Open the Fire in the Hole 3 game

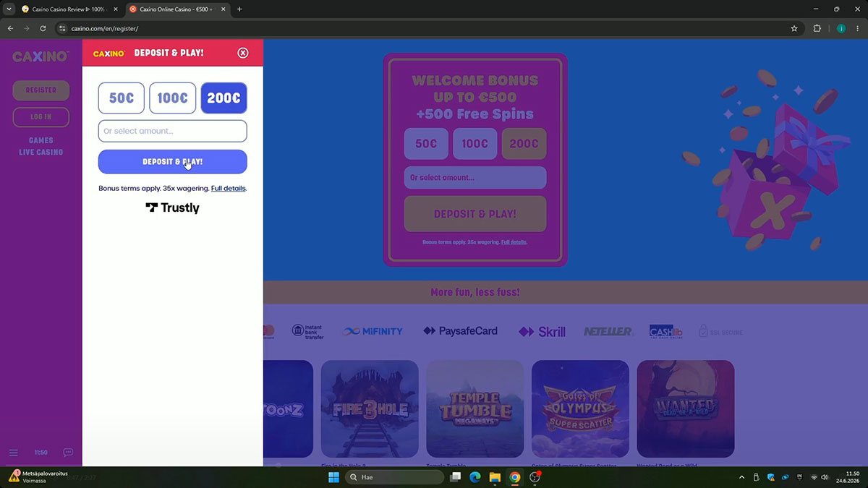pos(370,408)
